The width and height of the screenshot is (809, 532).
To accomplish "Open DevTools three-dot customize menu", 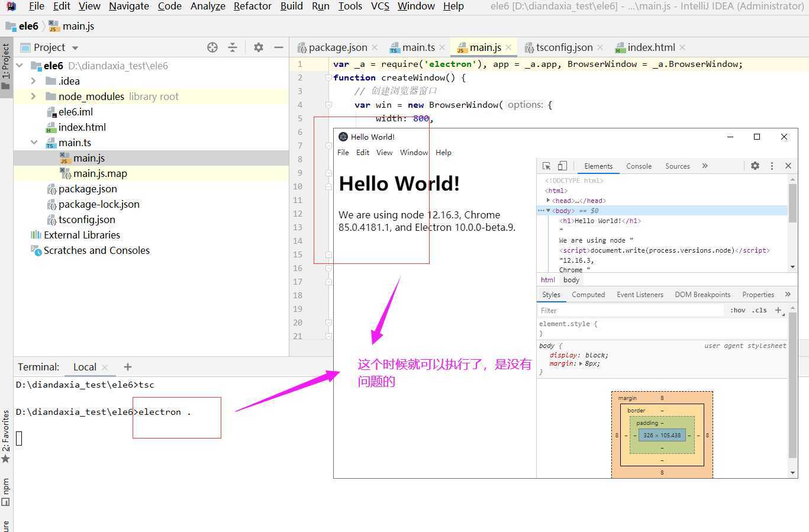I will (x=772, y=166).
